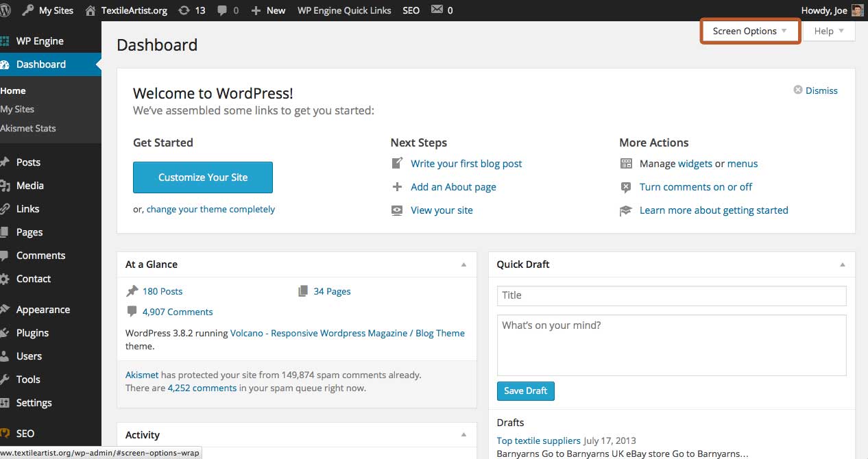Open the TextileArtist.org site menu
Screen dimensions: 868x459
click(134, 10)
